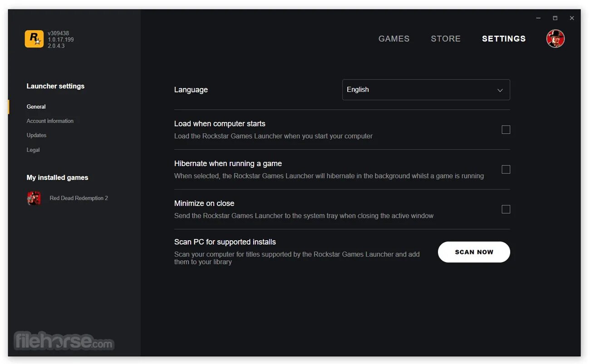Click the launcher version 1.0.17.199 text
Viewport: 590px width, 364px height.
[61, 40]
